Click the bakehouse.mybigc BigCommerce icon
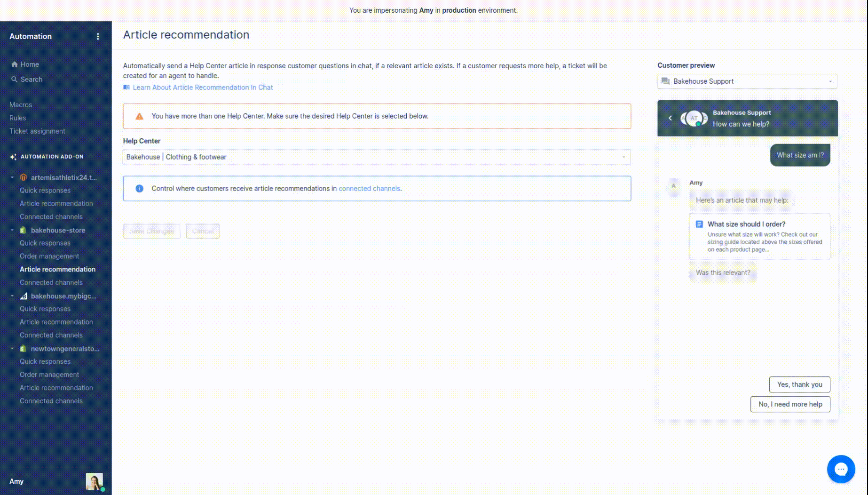Screen dimensions: 868x495 coord(23,296)
